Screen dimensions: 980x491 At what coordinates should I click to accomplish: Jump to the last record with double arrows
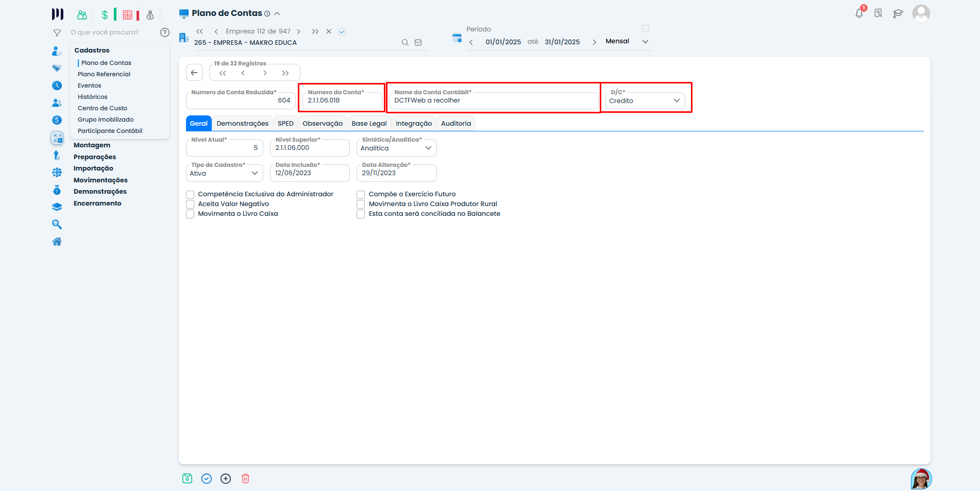pos(285,73)
